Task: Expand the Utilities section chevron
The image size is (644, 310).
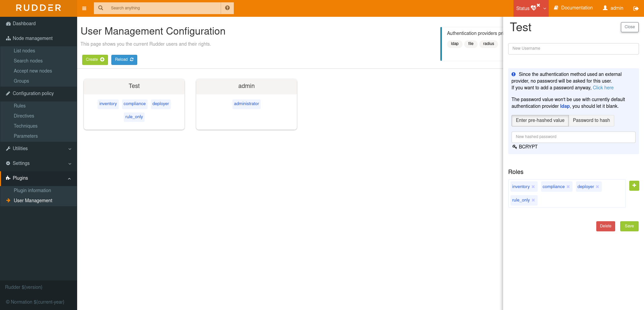Action: pyautogui.click(x=69, y=149)
